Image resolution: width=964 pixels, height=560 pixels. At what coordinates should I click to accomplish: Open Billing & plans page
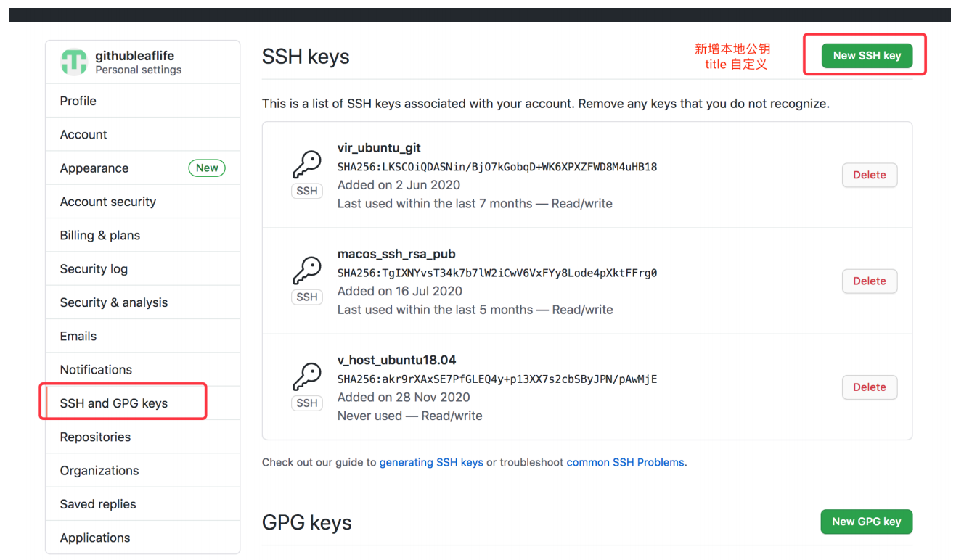pos(143,235)
